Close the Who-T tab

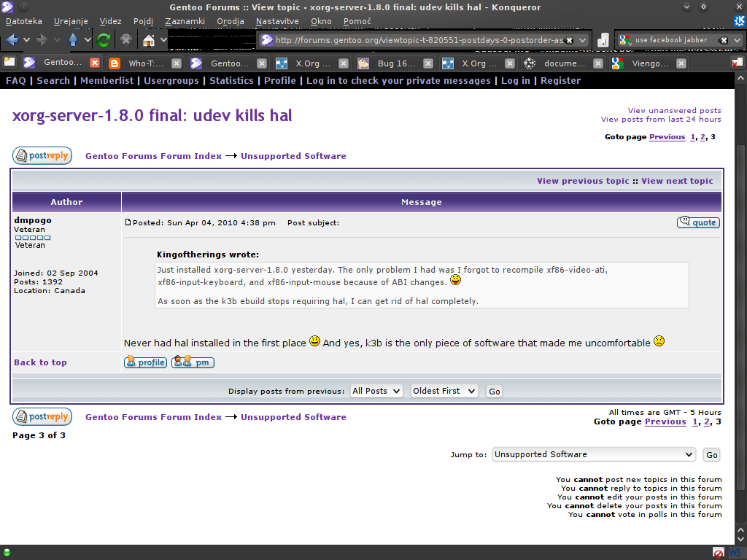coord(177,63)
